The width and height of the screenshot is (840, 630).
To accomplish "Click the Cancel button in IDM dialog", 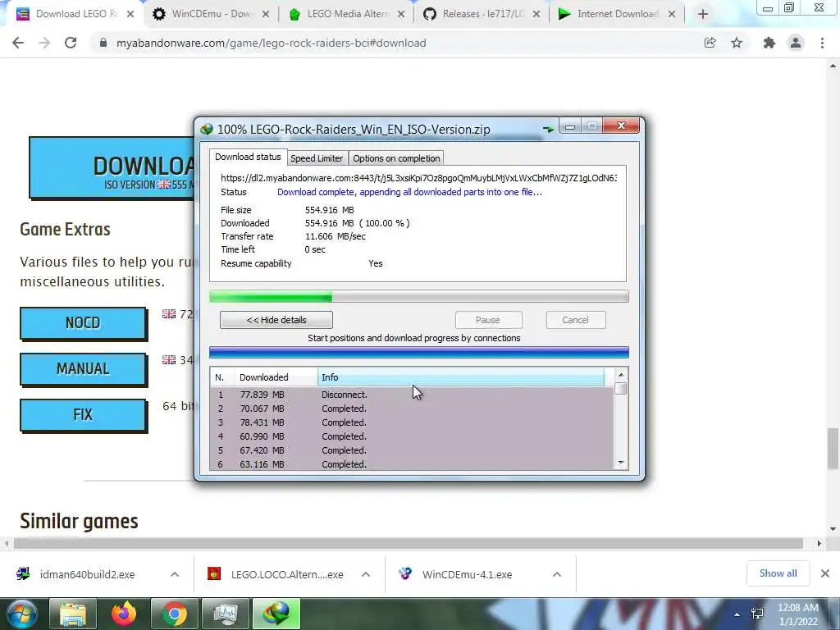I will click(x=575, y=320).
